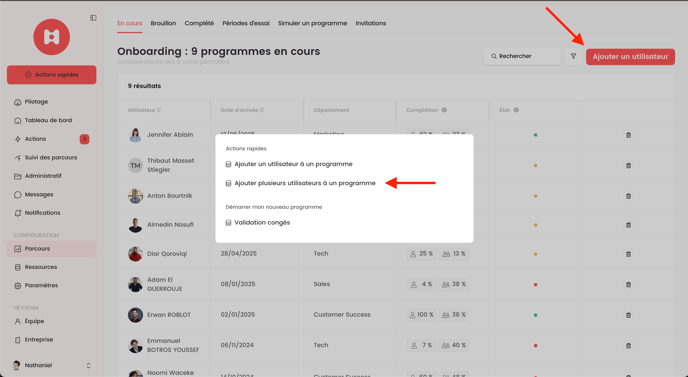Open the Invitations tab
The width and height of the screenshot is (688, 377).
[371, 23]
